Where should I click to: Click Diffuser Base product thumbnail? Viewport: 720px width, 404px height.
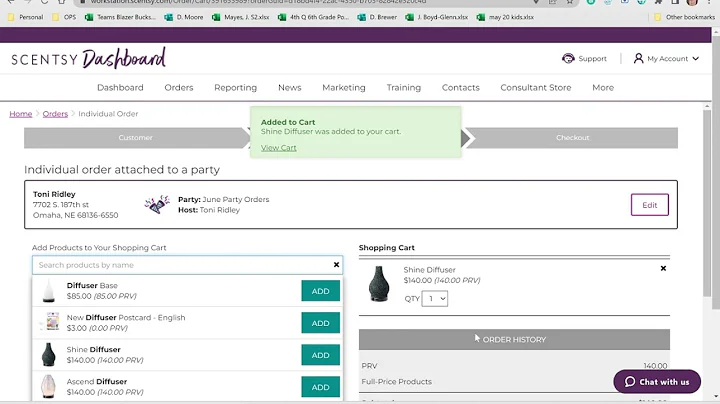49,291
